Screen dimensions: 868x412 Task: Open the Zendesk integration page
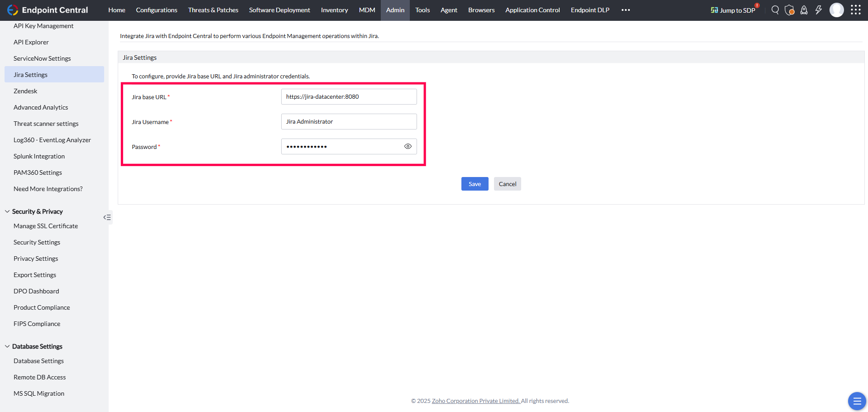25,91
